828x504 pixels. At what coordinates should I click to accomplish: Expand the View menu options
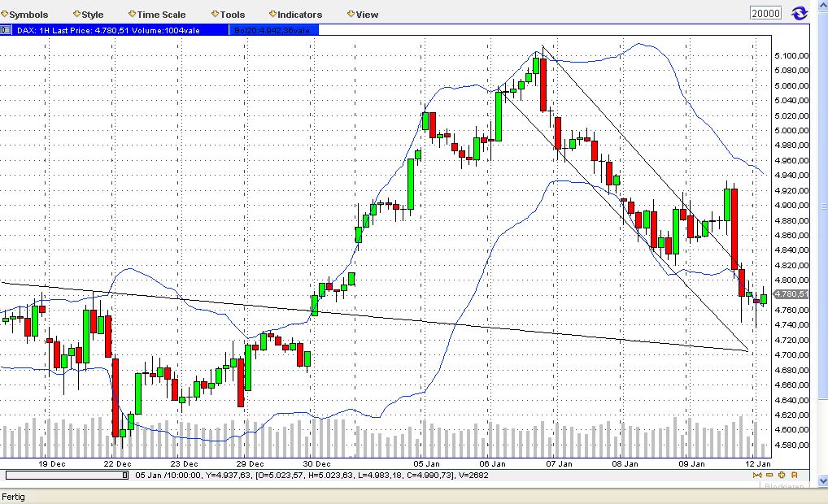363,14
